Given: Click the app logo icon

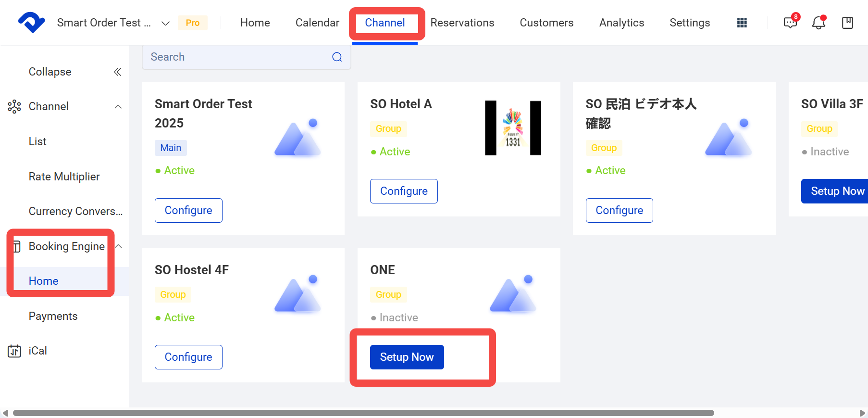Looking at the screenshot, I should (x=32, y=22).
